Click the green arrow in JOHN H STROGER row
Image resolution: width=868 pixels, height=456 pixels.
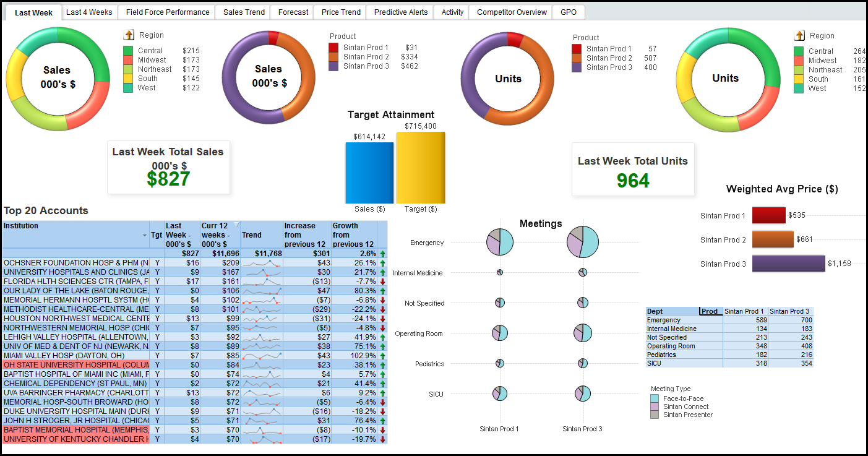pyautogui.click(x=382, y=421)
